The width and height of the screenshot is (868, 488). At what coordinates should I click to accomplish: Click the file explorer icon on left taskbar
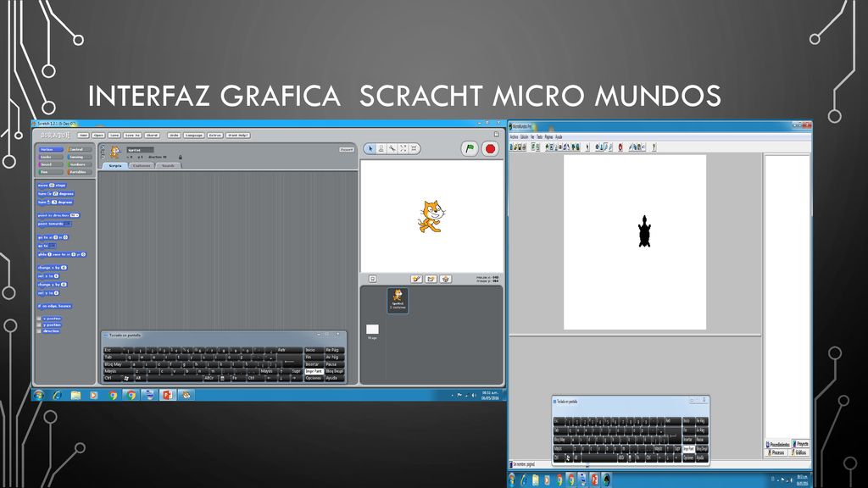[x=75, y=395]
